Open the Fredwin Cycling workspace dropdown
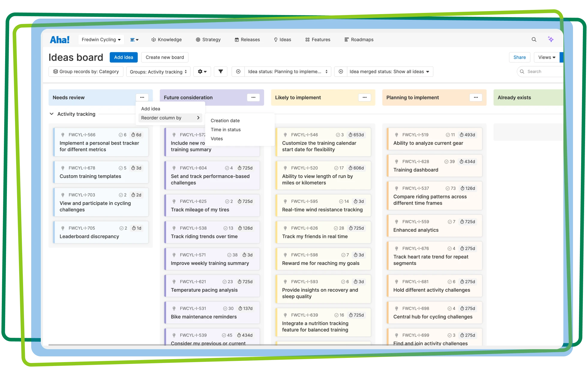Image resolution: width=588 pixels, height=369 pixels. (101, 39)
